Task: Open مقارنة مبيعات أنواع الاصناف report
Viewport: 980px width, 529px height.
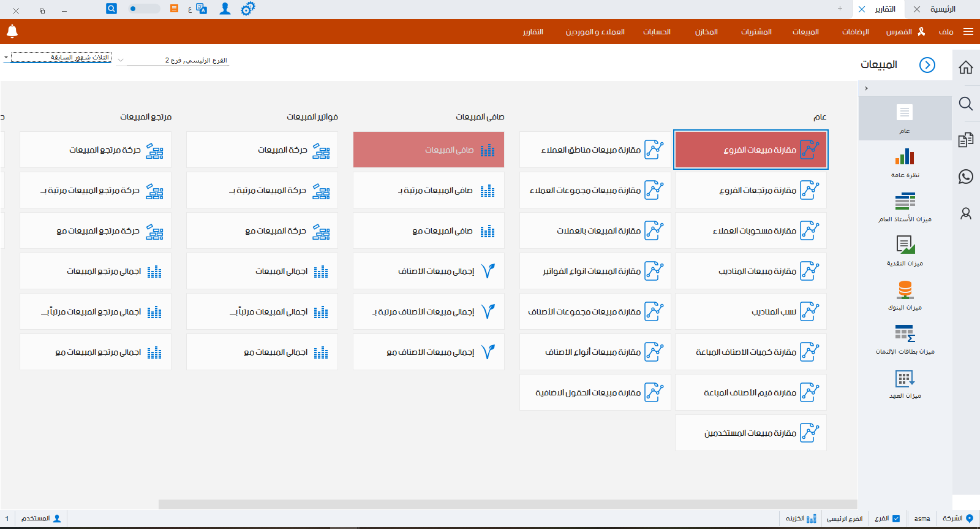Action: pyautogui.click(x=595, y=352)
